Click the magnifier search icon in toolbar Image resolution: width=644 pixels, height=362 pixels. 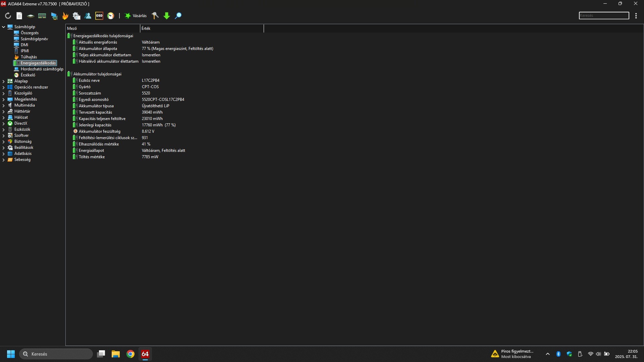coord(178,16)
